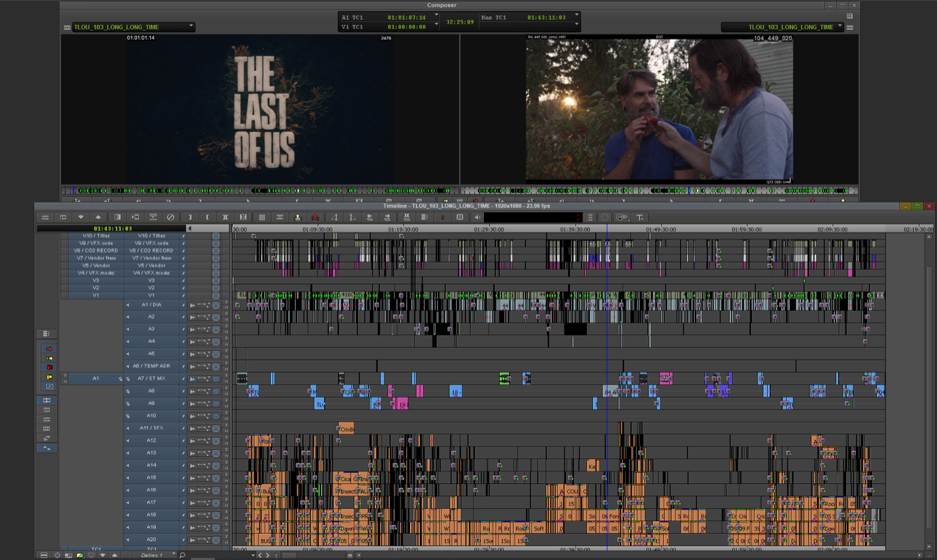Toggle the V2 record track selector
Image resolution: width=937 pixels, height=560 pixels.
coord(152,288)
